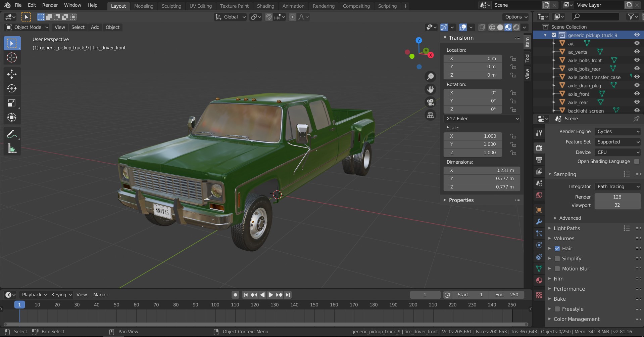Select the Measure tool

12,149
